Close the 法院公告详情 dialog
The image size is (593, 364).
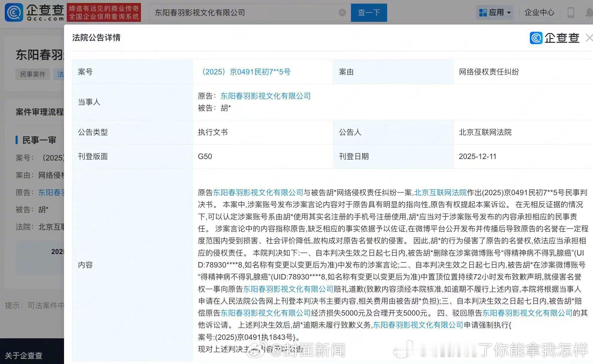pyautogui.click(x=589, y=38)
